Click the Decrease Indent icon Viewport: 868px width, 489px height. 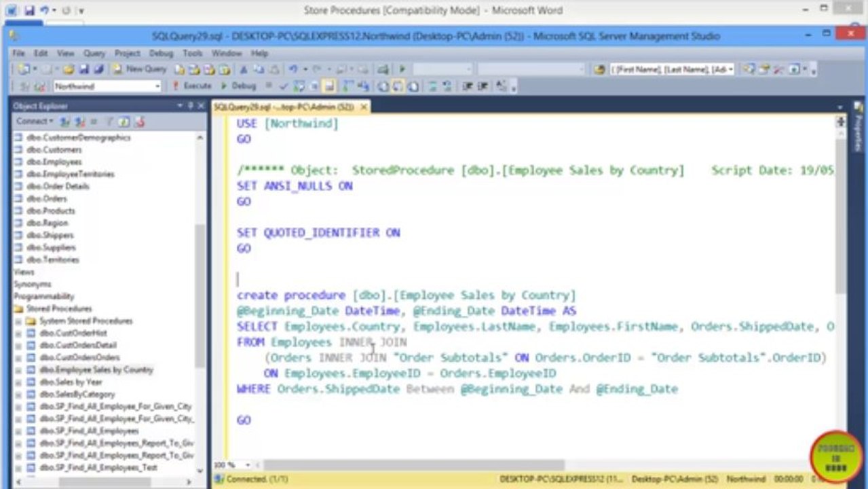point(468,86)
